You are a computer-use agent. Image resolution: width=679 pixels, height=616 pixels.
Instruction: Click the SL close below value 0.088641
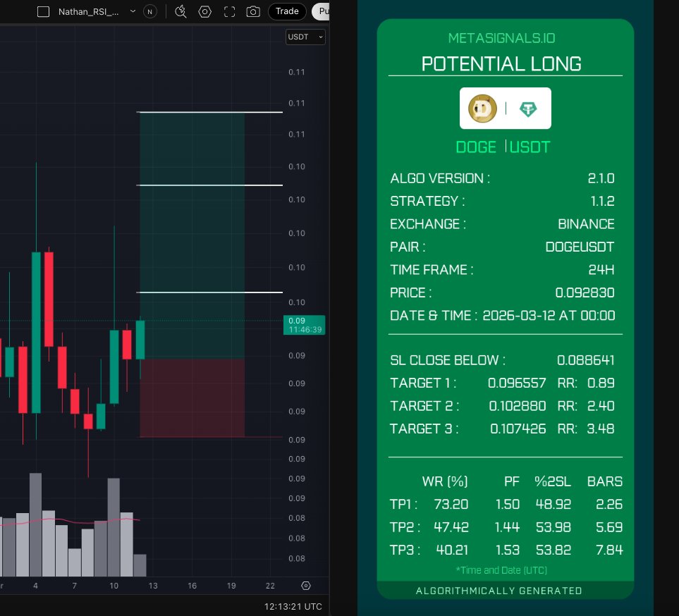coord(585,360)
